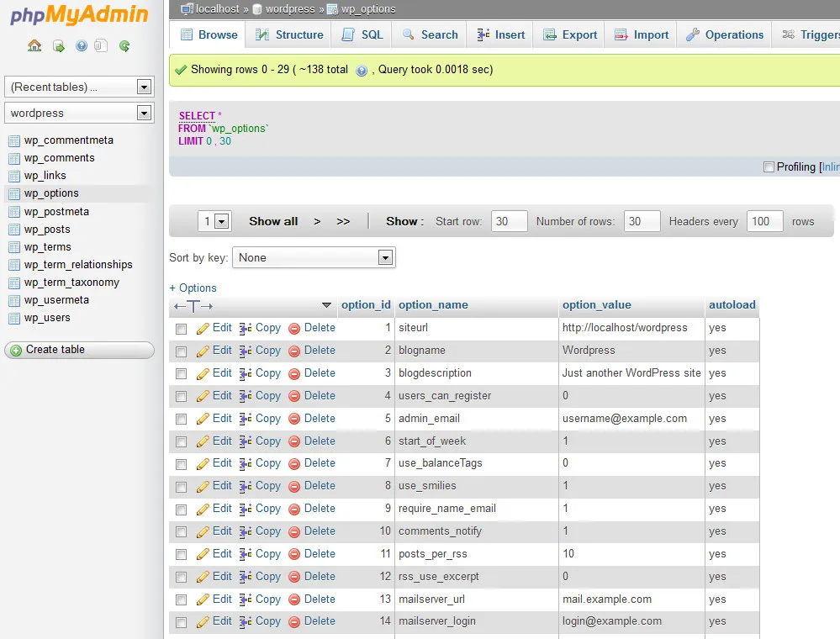Select wp_term_taxonomy table in sidebar
This screenshot has width=840, height=639.
[x=71, y=283]
